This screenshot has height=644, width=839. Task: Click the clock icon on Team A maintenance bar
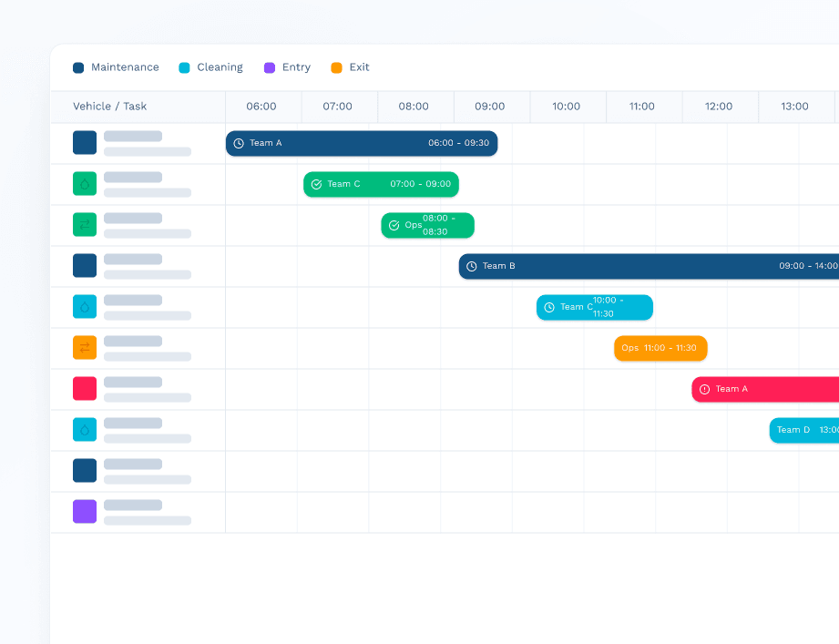point(239,143)
